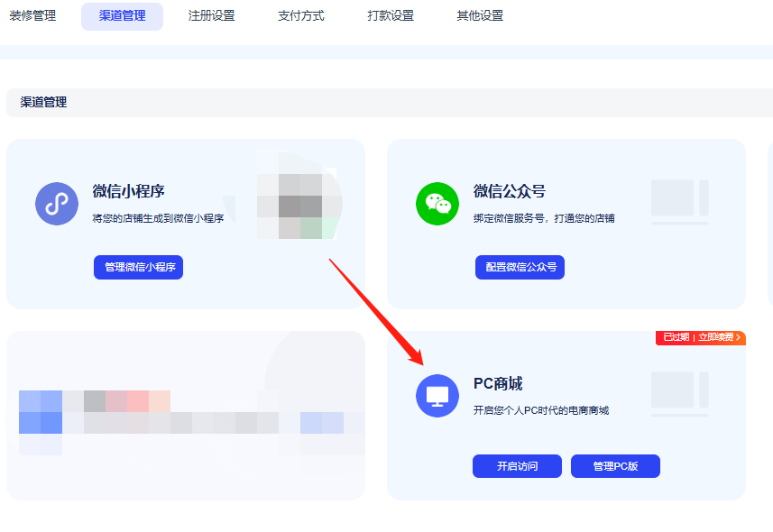Viewport: 773px width, 532px height.
Task: Click the 已过期 expired label
Action: 676,338
